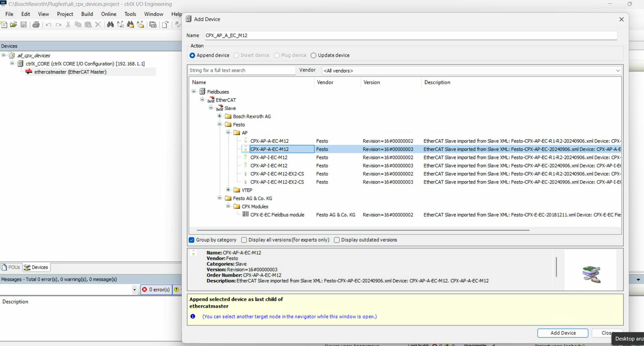Open the Online menu

coord(109,14)
